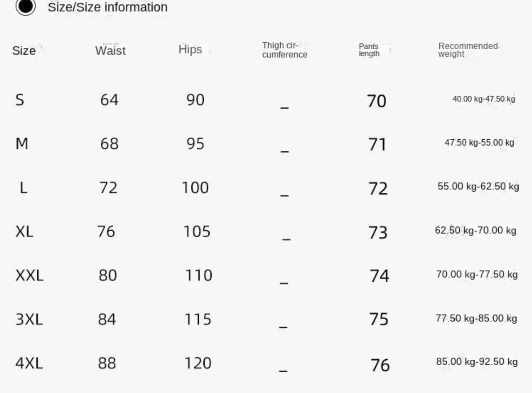532x393 pixels.
Task: Select the Waist column header
Action: [x=110, y=51]
